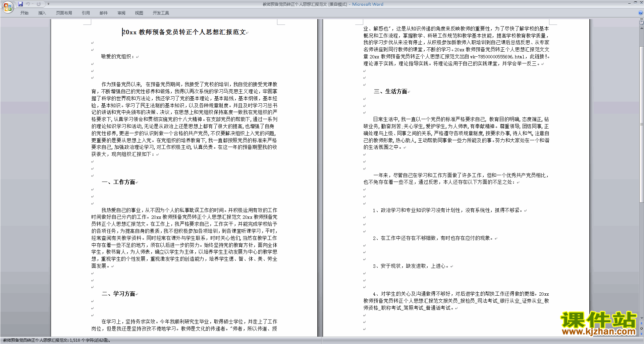Jump to the next page with double-down arrows
The width and height of the screenshot is (644, 344).
[x=642, y=333]
